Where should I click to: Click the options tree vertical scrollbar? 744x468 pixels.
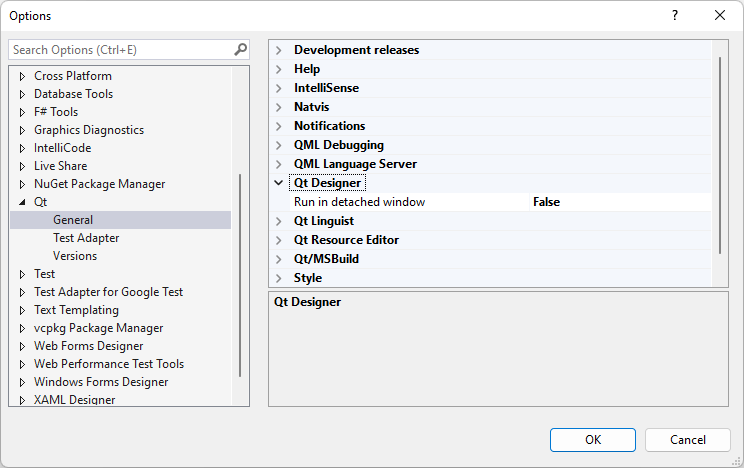pyautogui.click(x=240, y=275)
